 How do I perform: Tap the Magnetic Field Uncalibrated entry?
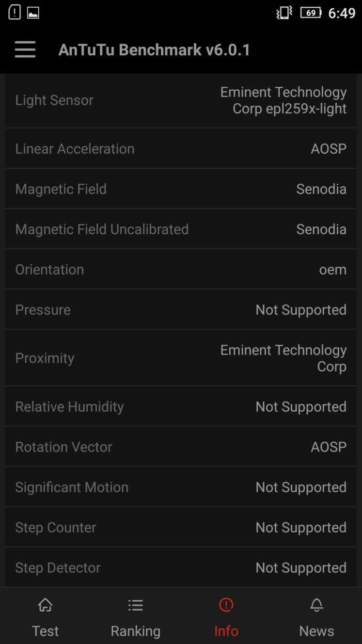coord(181,229)
